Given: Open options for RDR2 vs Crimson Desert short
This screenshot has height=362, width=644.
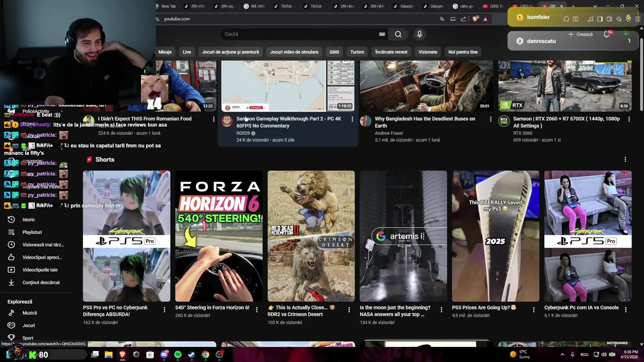Looking at the screenshot, I should click(x=349, y=310).
